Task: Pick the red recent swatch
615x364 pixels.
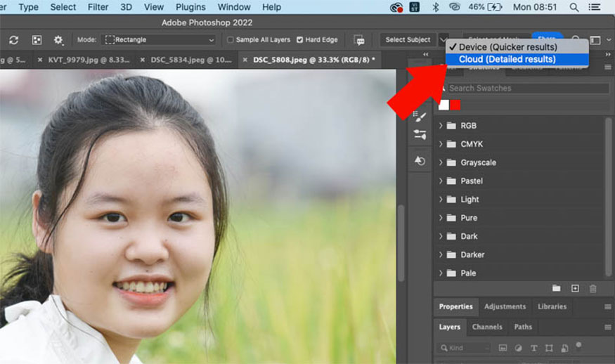Action: coord(455,105)
